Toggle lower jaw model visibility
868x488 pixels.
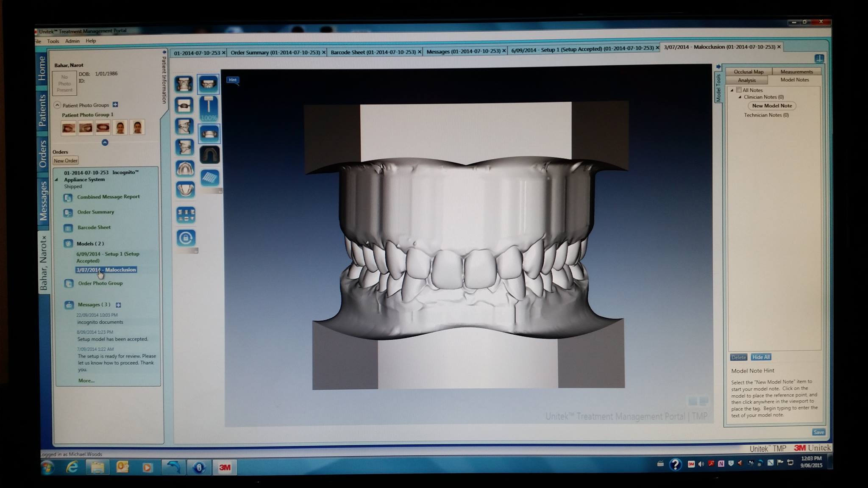click(209, 134)
